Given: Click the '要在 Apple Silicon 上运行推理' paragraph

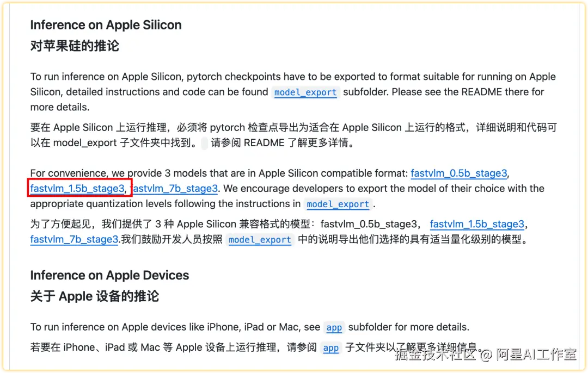Looking at the screenshot, I should click(x=293, y=135).
